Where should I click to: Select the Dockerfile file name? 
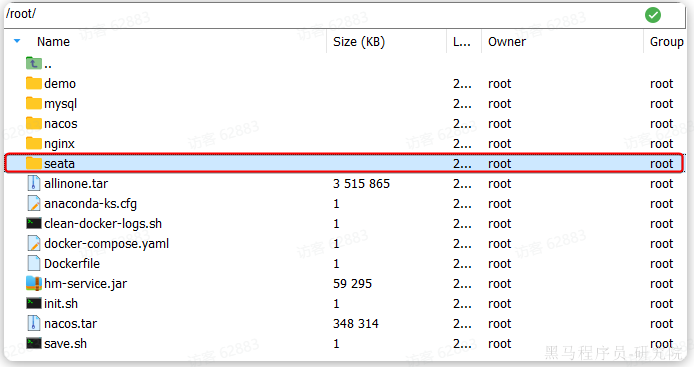click(72, 263)
